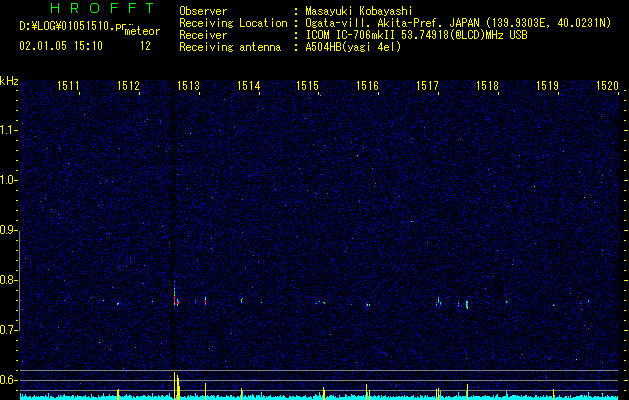Click the 1517 time axis marker
Image resolution: width=629 pixels, height=400 pixels.
pos(428,86)
